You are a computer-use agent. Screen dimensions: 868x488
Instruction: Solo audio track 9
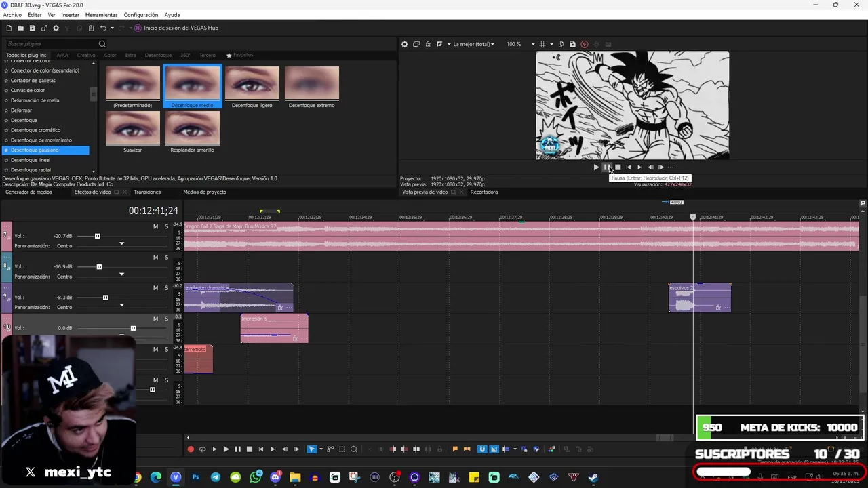point(166,288)
